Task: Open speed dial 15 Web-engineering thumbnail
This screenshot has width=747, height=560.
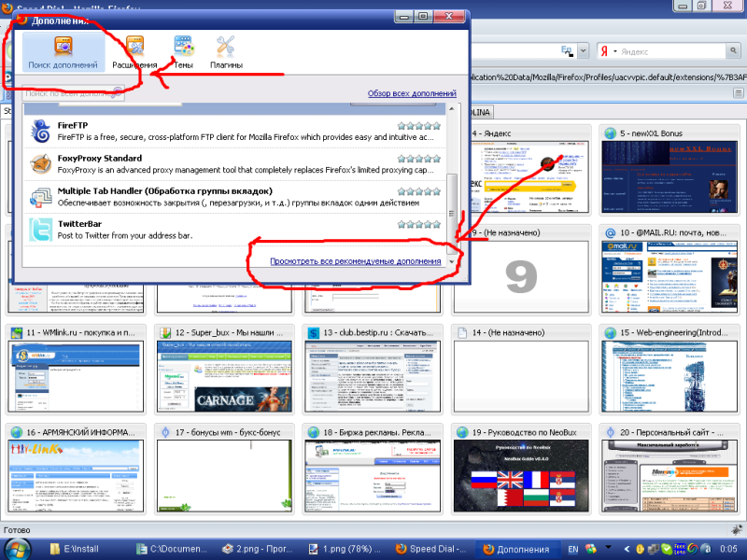Action: (669, 376)
